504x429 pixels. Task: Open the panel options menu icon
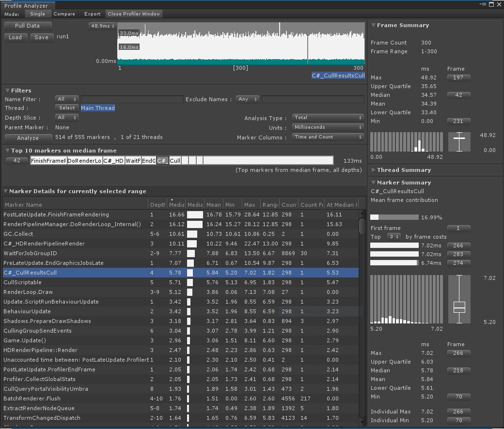pyautogui.click(x=483, y=4)
